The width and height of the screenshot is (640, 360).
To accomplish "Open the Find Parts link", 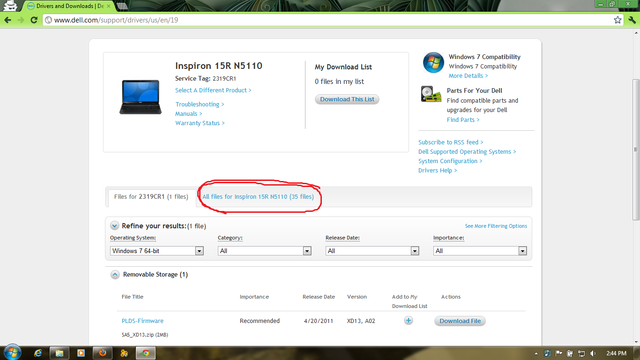I will tap(463, 120).
